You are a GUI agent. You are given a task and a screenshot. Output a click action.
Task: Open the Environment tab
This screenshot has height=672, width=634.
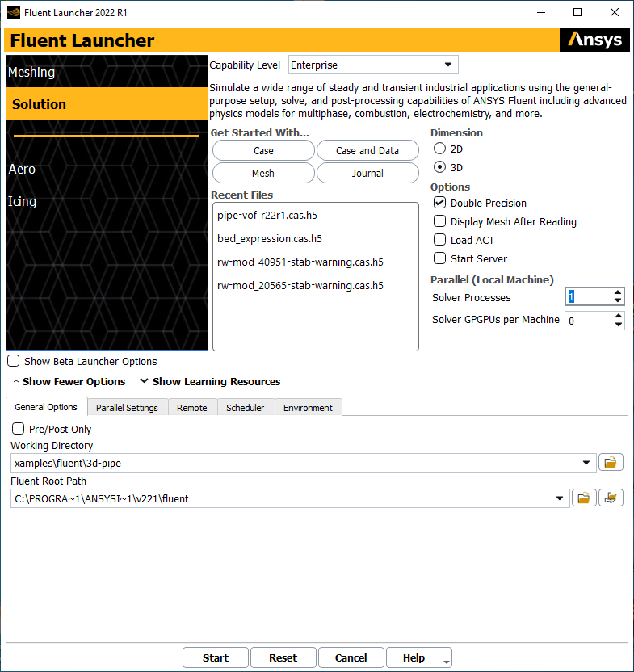tap(308, 408)
